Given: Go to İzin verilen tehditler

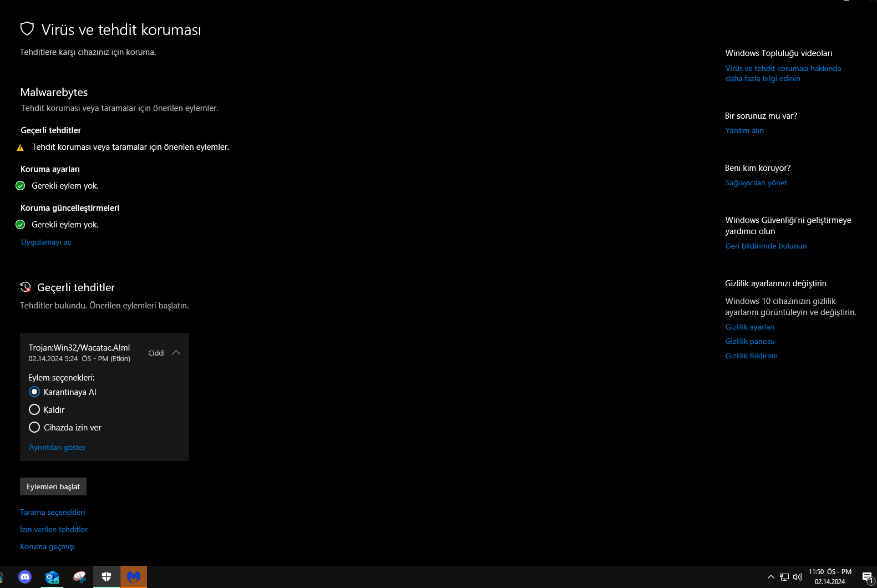Looking at the screenshot, I should pos(54,530).
